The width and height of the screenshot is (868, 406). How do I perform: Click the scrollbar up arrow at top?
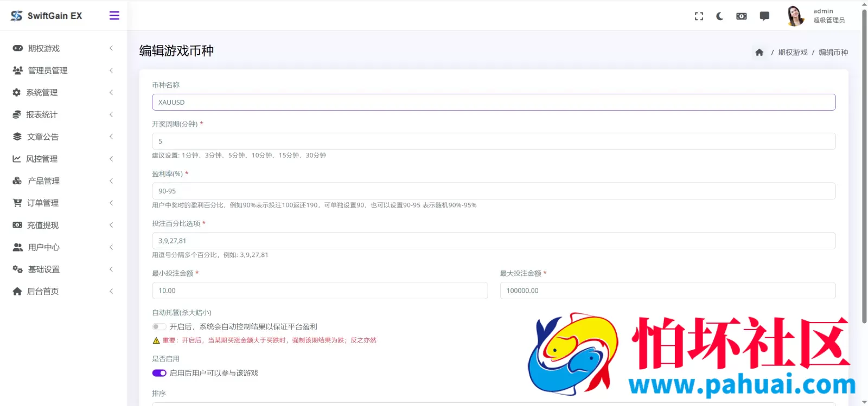point(864,3)
